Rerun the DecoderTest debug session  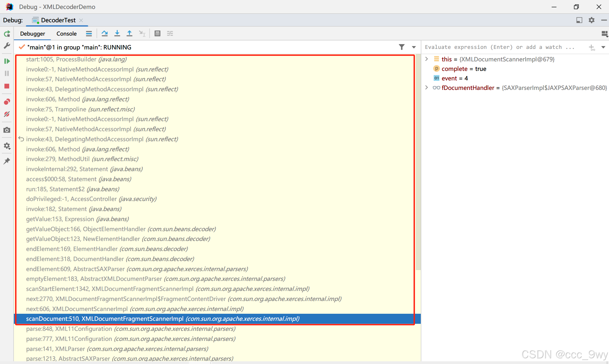click(x=7, y=33)
